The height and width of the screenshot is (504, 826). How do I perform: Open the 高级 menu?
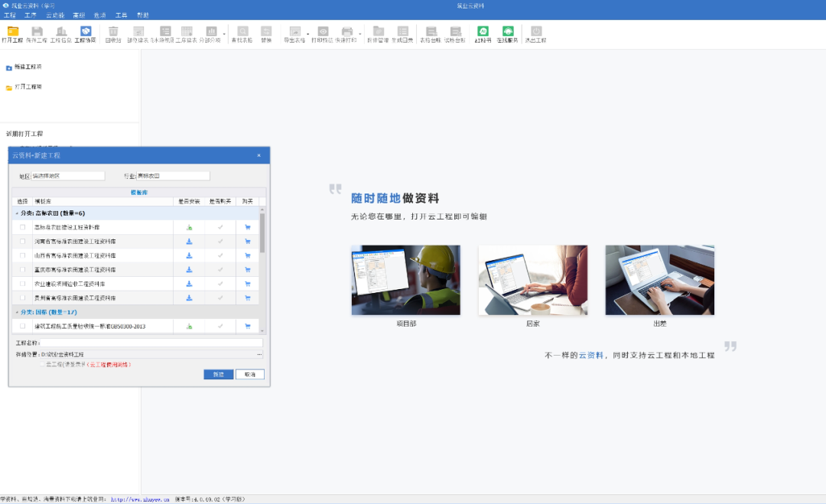coord(79,15)
